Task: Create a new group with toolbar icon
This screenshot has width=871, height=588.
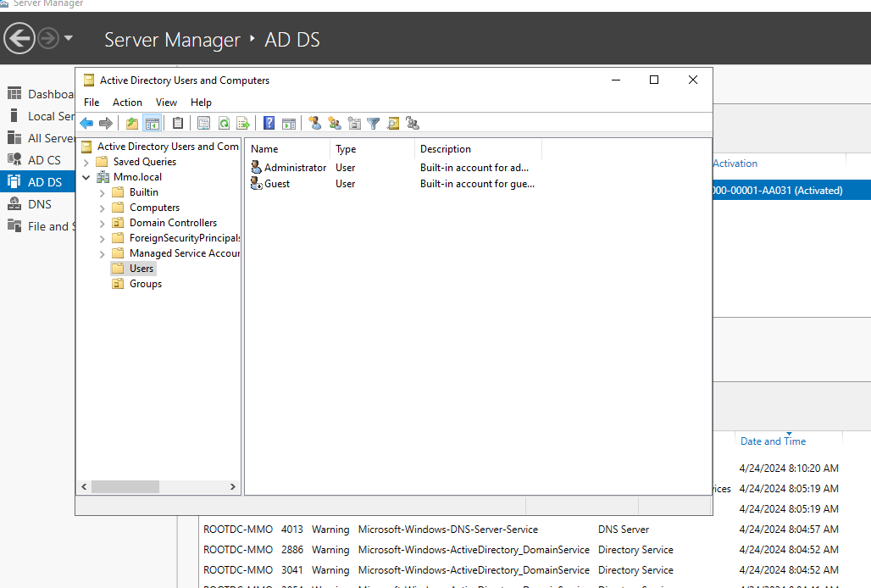Action: click(x=335, y=123)
